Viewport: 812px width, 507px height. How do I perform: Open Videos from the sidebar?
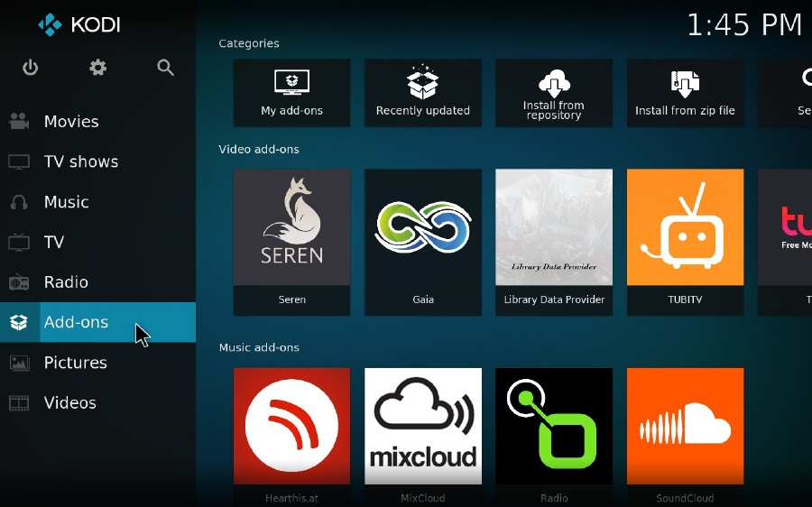point(97,402)
